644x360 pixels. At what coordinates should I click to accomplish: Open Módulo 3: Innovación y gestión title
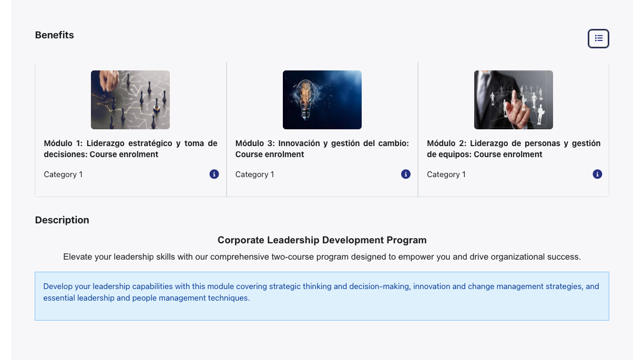[322, 149]
